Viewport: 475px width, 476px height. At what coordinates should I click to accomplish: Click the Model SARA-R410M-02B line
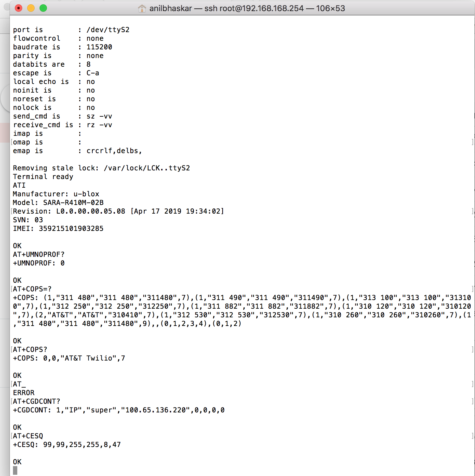point(58,203)
